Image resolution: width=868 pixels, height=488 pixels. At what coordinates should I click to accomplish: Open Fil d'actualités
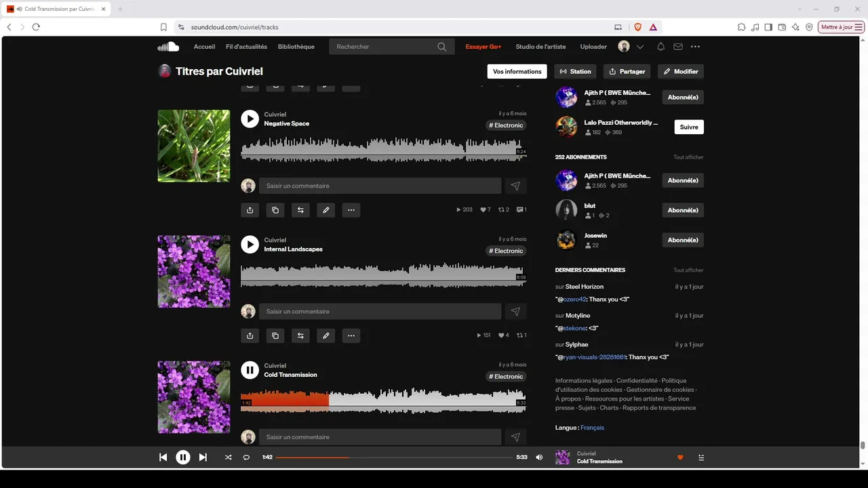(246, 47)
